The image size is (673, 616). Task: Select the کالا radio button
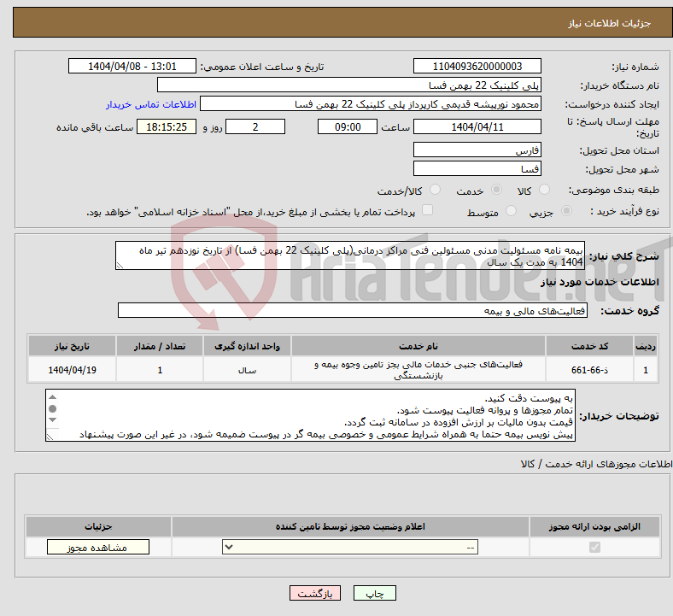pos(544,190)
